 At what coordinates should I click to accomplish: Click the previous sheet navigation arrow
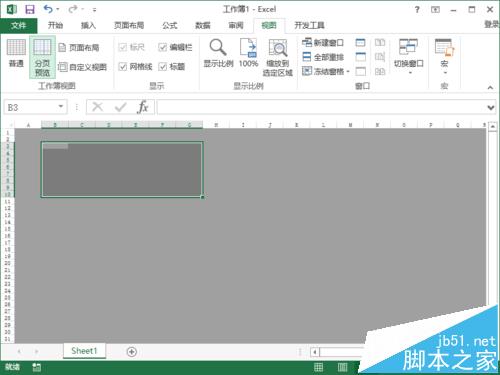pos(19,351)
